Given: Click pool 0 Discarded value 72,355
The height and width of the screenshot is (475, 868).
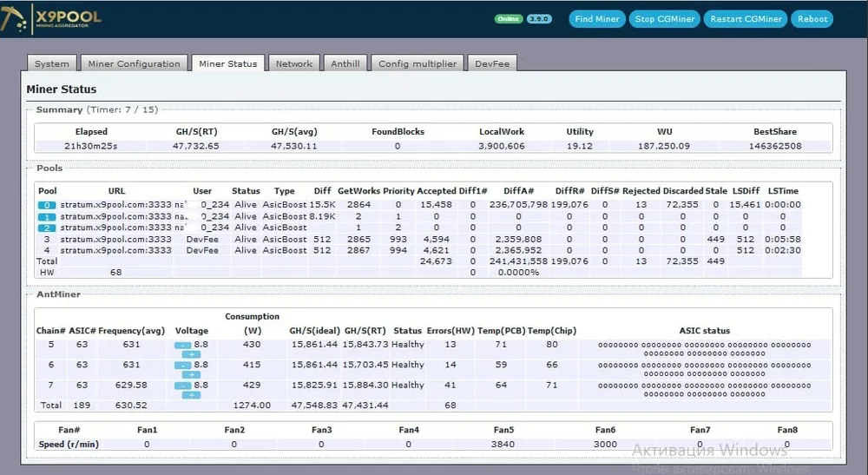Looking at the screenshot, I should click(x=682, y=205).
